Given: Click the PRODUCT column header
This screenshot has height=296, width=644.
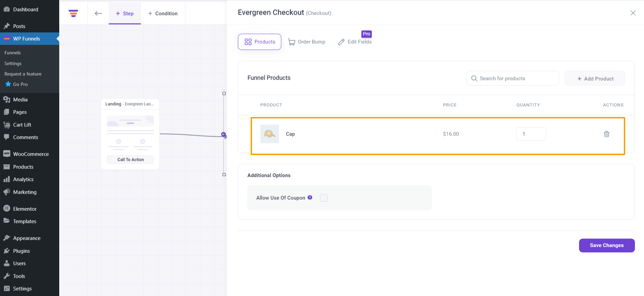Looking at the screenshot, I should click(271, 105).
